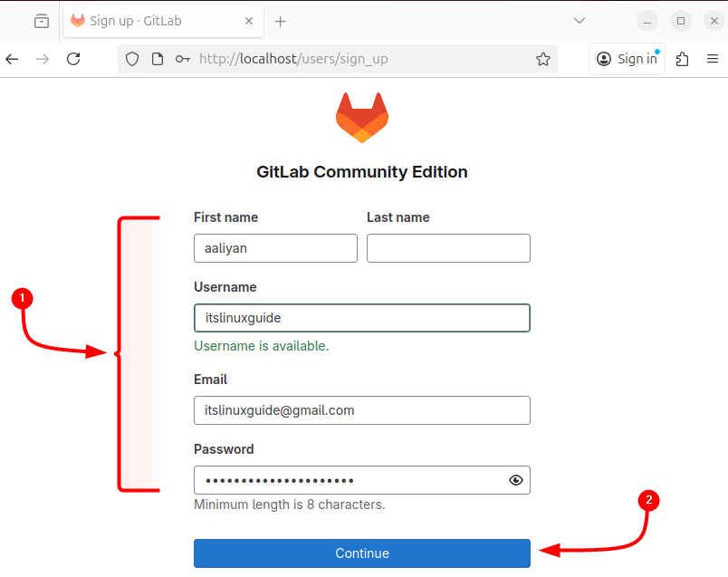
Task: Click the saved passwords key icon
Action: [x=181, y=58]
